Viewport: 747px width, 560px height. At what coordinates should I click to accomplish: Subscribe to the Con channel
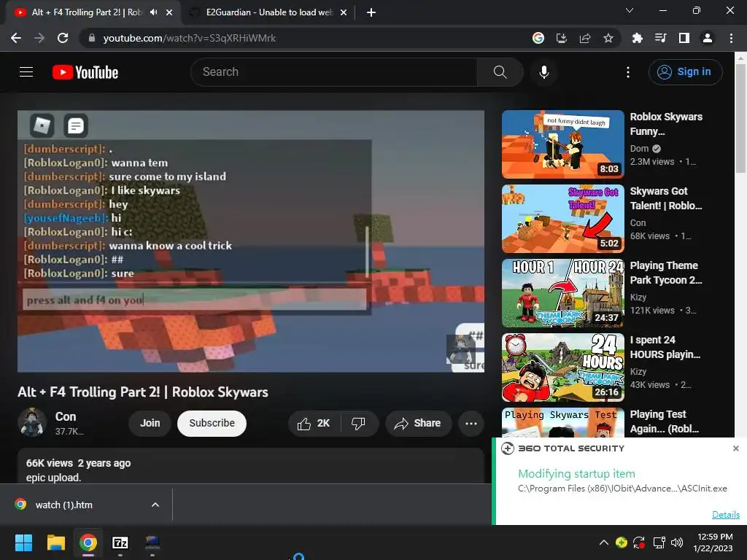(212, 423)
